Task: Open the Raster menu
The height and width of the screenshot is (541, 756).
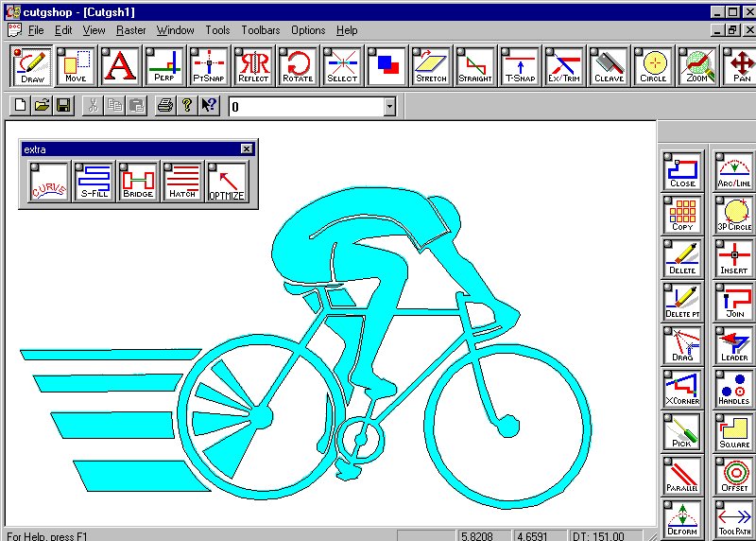Action: pos(130,30)
